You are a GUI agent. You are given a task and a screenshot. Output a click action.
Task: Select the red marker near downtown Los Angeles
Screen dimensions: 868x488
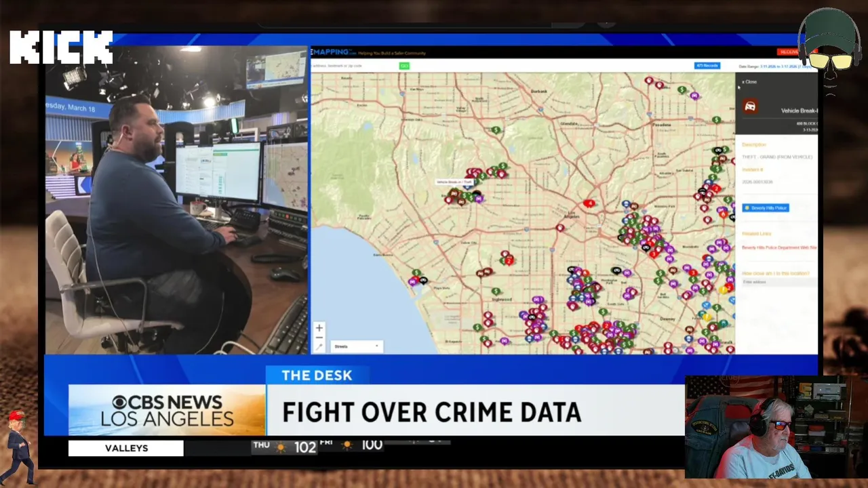coord(589,203)
